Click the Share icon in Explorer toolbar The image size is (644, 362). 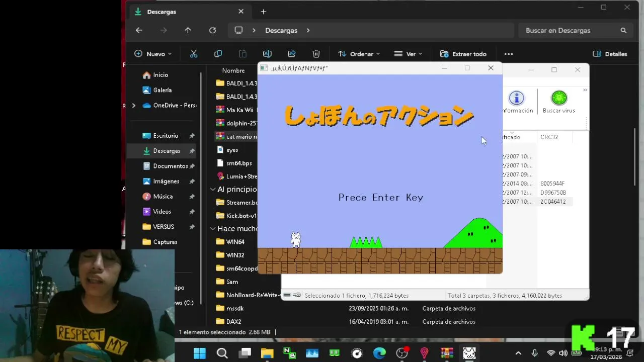(x=292, y=54)
